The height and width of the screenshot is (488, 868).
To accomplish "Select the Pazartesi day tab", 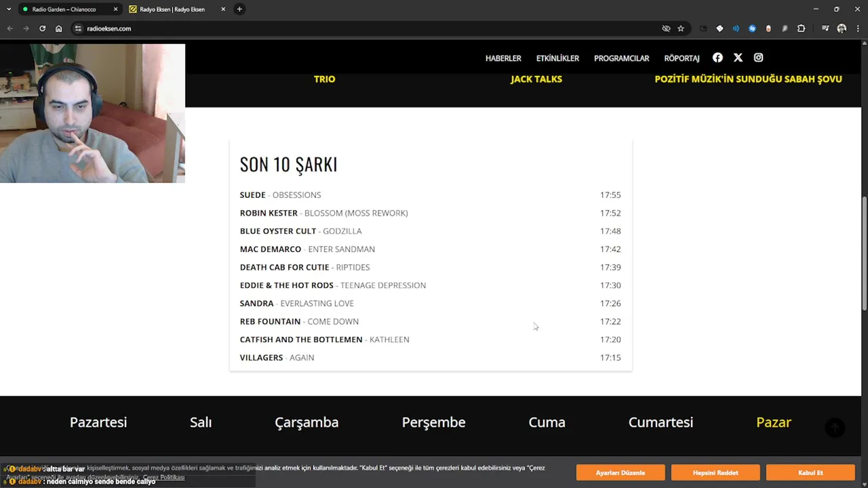I will point(98,422).
